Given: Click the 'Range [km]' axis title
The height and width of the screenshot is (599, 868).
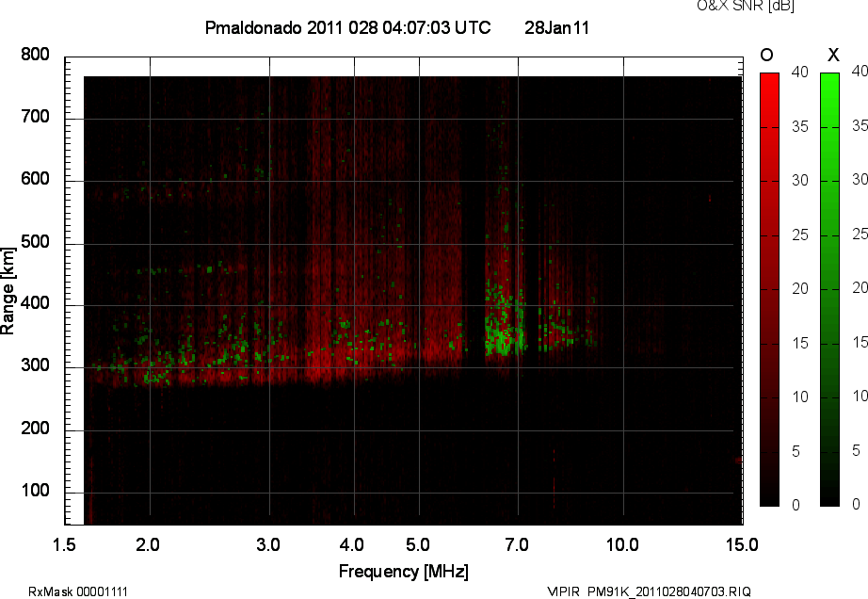Looking at the screenshot, I should point(8,291).
